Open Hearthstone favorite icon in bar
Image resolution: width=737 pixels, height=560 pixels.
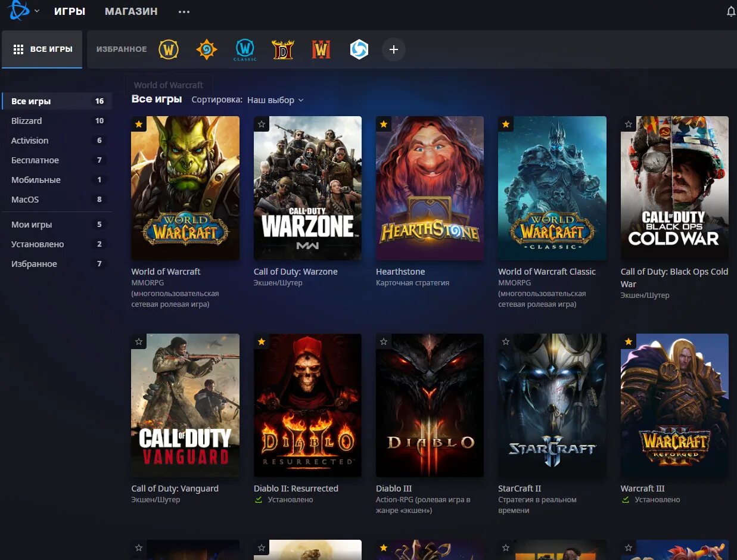tap(207, 49)
